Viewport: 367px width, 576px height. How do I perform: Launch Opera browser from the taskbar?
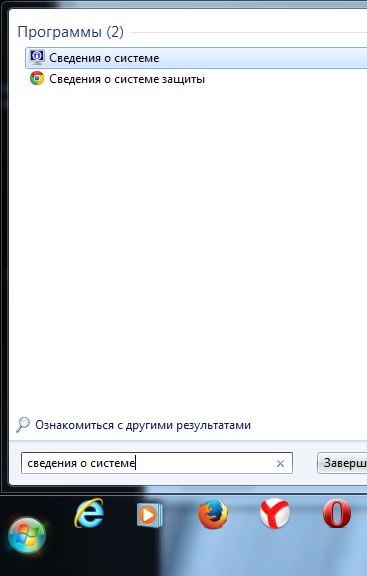pyautogui.click(x=337, y=514)
